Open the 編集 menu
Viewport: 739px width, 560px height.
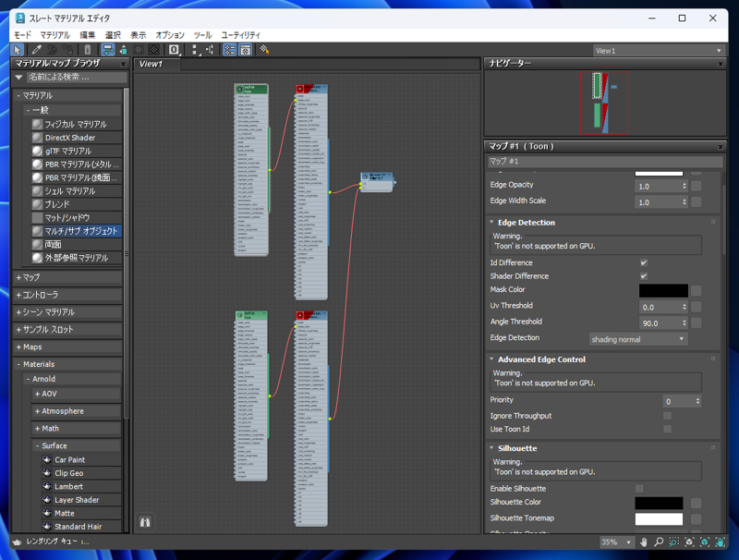coord(87,35)
